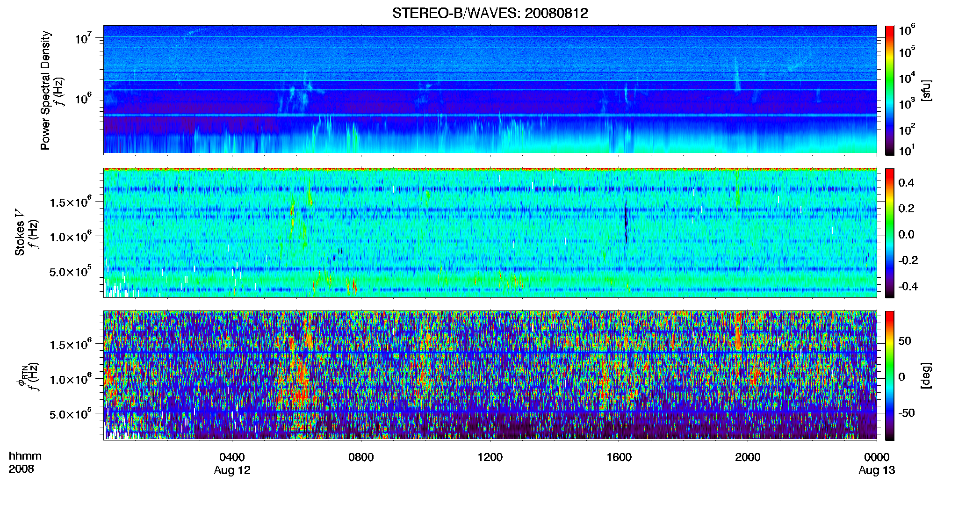Click the hhmm axis format label
The image size is (980, 505).
[25, 456]
